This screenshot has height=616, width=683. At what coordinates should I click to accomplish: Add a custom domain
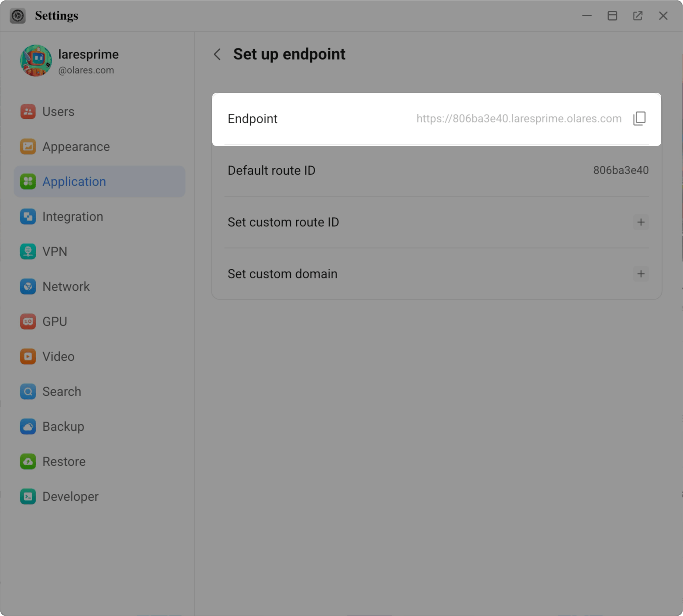[x=641, y=274]
